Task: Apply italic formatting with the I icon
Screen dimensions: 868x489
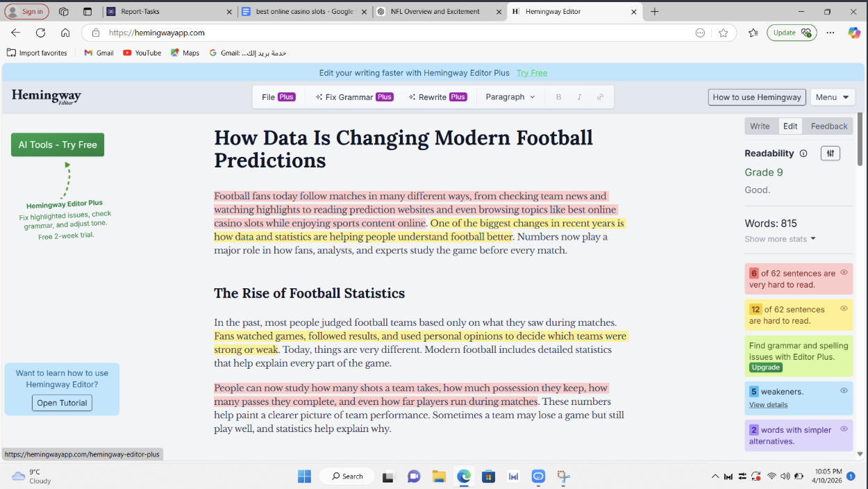Action: [579, 97]
